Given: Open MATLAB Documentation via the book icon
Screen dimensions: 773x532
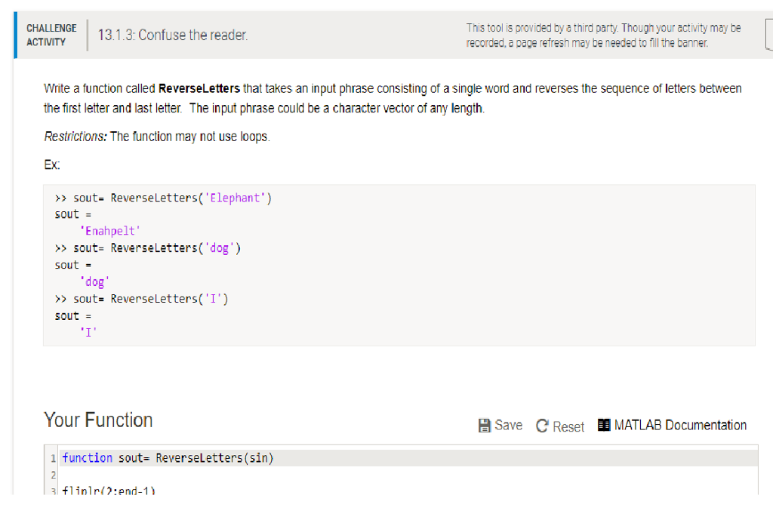Looking at the screenshot, I should click(x=603, y=424).
